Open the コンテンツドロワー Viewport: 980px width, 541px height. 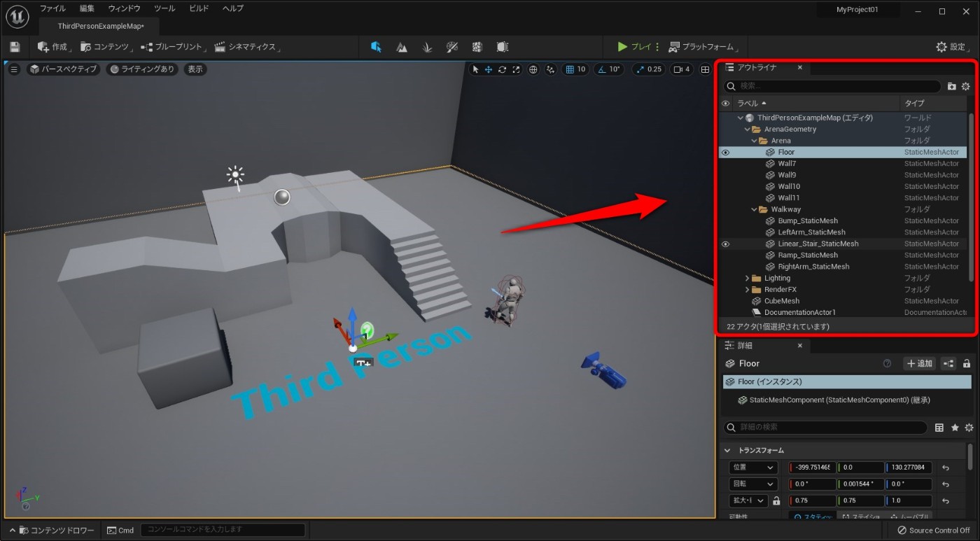coord(53,531)
